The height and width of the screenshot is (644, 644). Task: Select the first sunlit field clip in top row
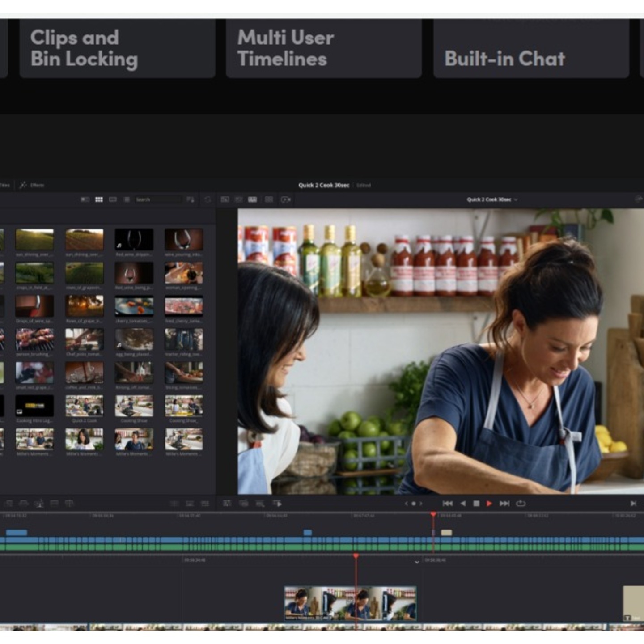[x=34, y=240]
